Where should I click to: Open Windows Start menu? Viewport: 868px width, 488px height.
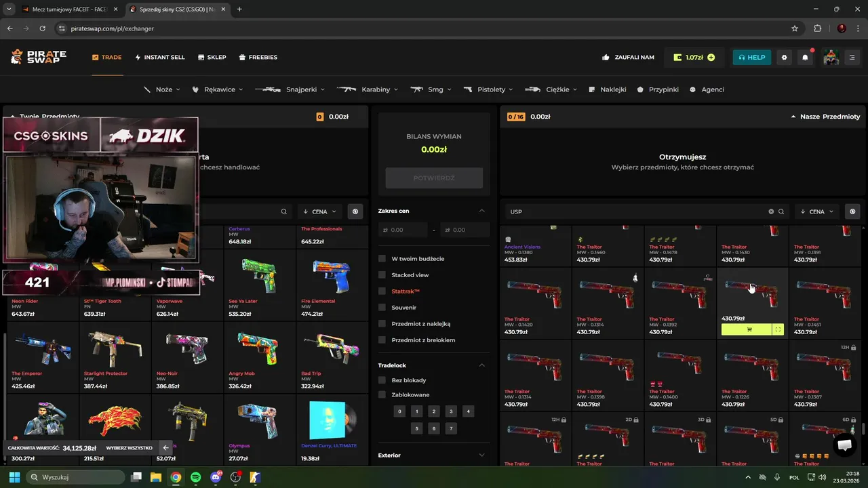(x=14, y=477)
